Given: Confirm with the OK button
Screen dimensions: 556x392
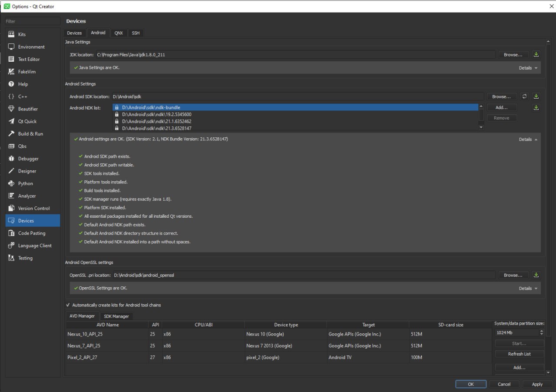Looking at the screenshot, I should point(471,384).
